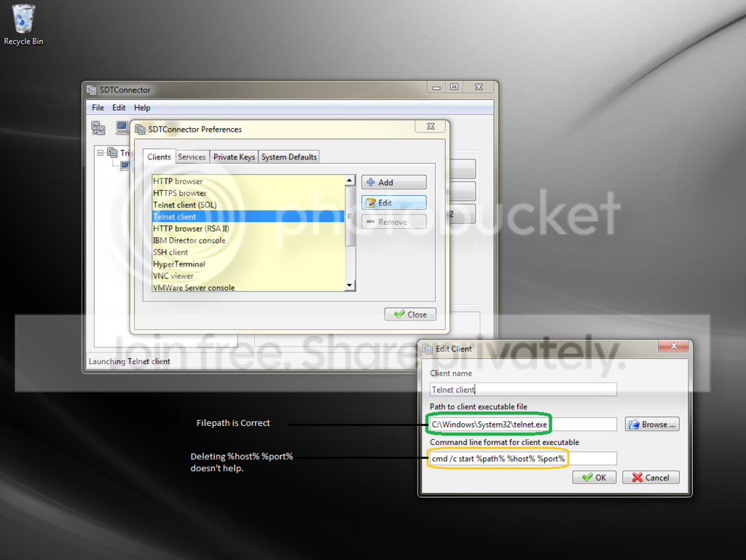Close Preferences window with X button
The height and width of the screenshot is (560, 746).
click(x=431, y=126)
